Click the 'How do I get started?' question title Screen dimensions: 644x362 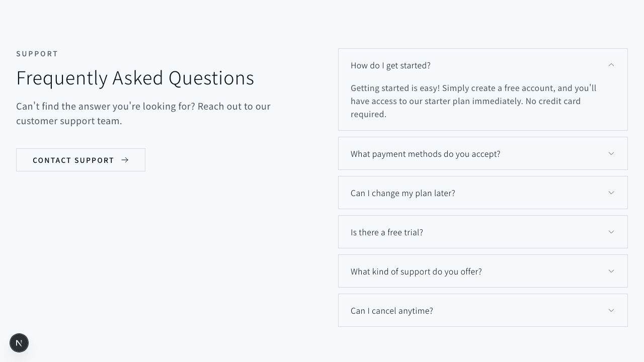(390, 65)
